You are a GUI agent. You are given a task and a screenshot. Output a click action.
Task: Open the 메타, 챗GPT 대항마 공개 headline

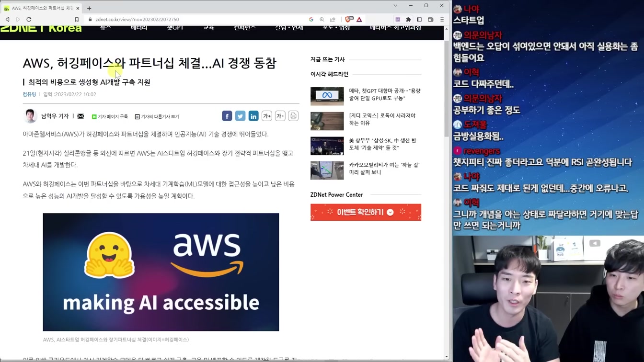pyautogui.click(x=385, y=94)
